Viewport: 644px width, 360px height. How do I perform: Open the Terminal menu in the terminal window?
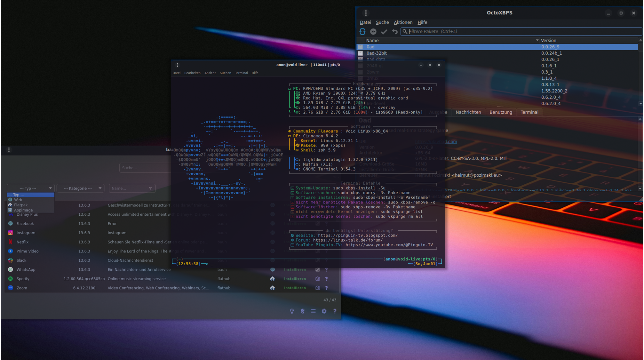(242, 73)
